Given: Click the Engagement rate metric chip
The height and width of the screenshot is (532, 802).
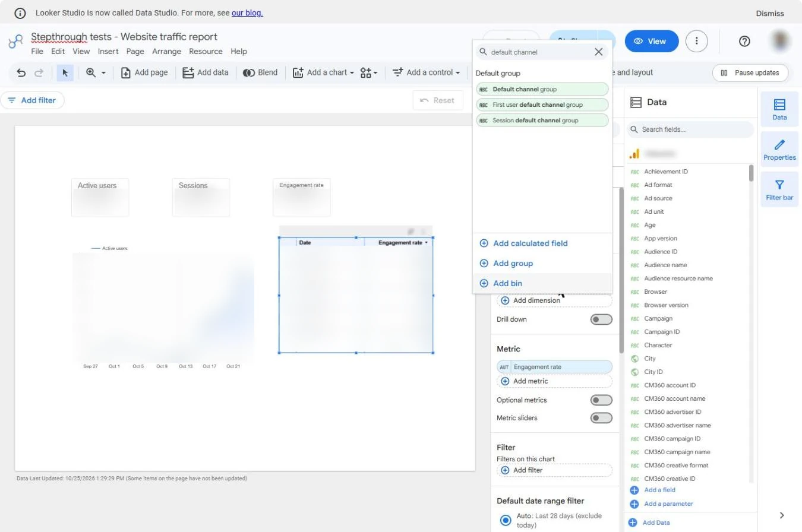Looking at the screenshot, I should [554, 367].
